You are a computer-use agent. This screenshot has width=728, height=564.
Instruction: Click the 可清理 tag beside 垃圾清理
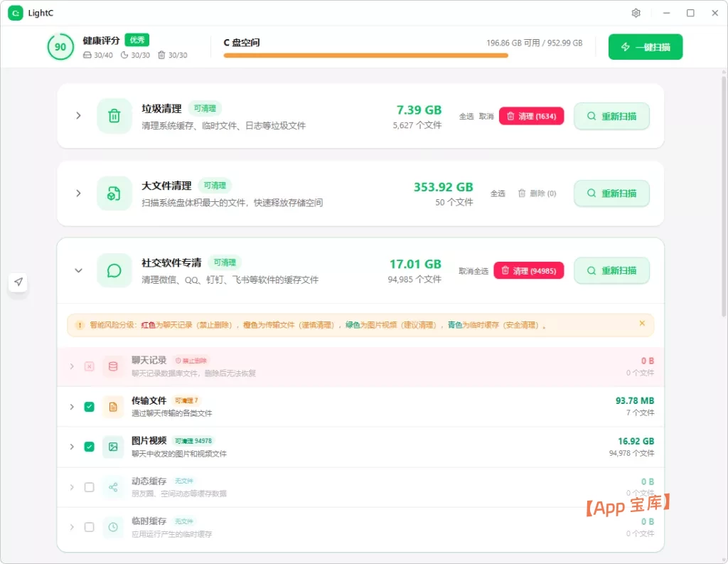[x=205, y=108]
